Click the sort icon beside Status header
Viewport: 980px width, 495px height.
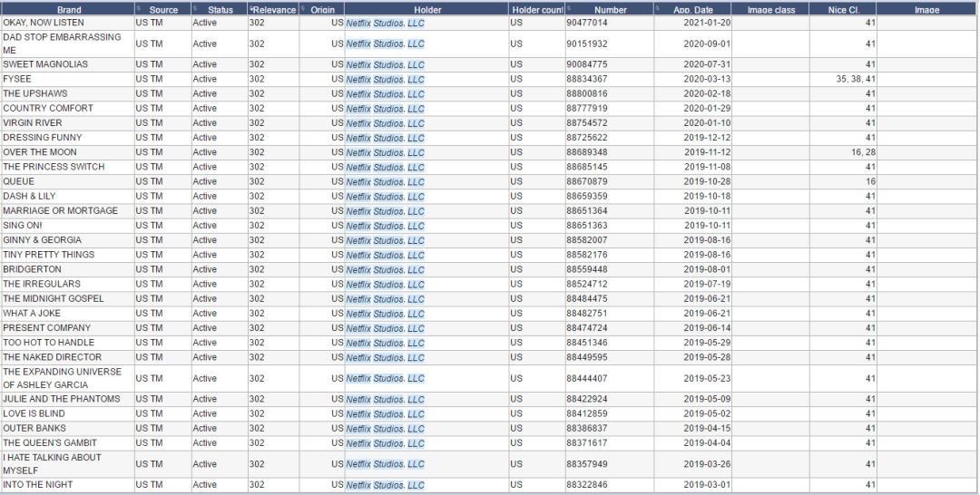click(195, 9)
